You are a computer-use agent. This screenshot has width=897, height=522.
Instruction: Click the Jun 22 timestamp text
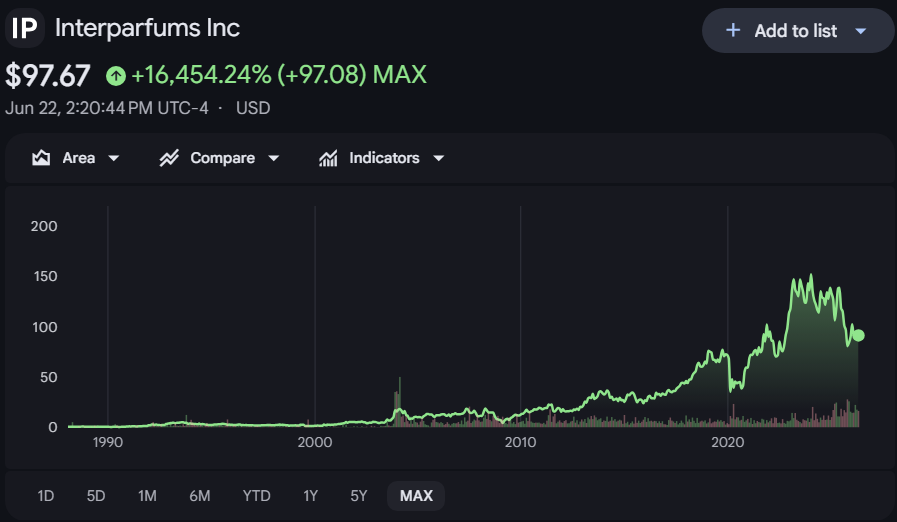coord(106,108)
